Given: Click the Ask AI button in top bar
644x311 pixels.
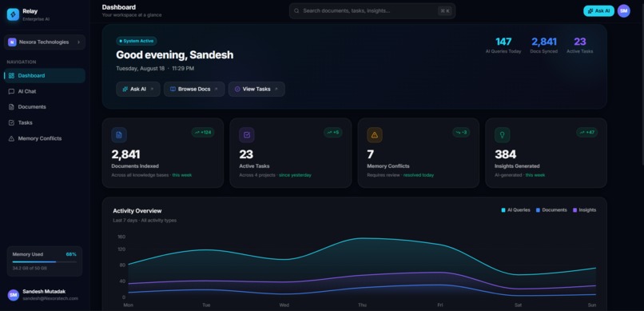Looking at the screenshot, I should point(598,11).
